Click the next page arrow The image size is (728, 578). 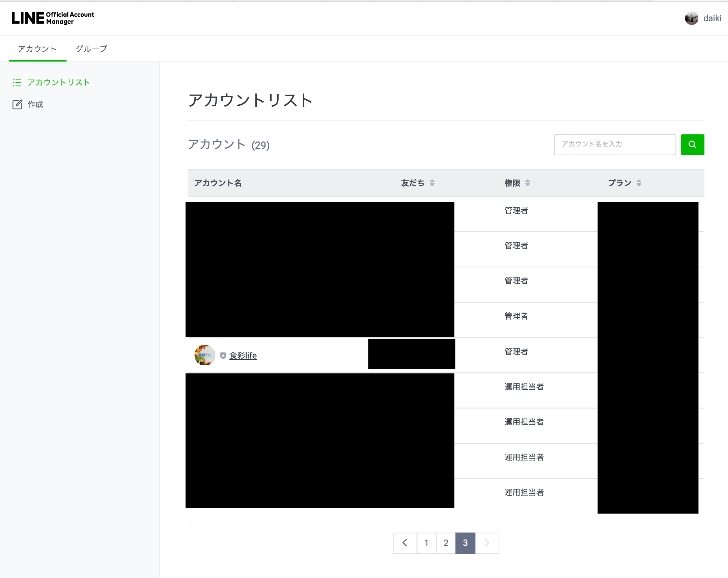click(487, 543)
